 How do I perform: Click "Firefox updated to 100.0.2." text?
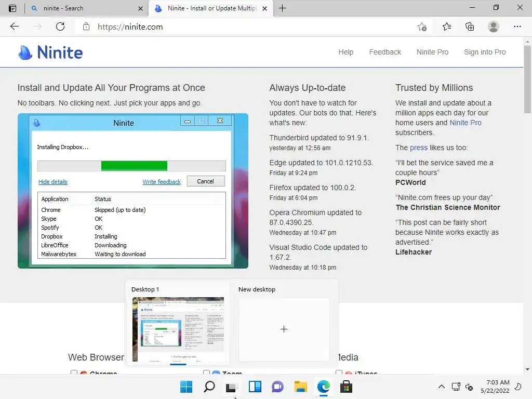click(312, 188)
